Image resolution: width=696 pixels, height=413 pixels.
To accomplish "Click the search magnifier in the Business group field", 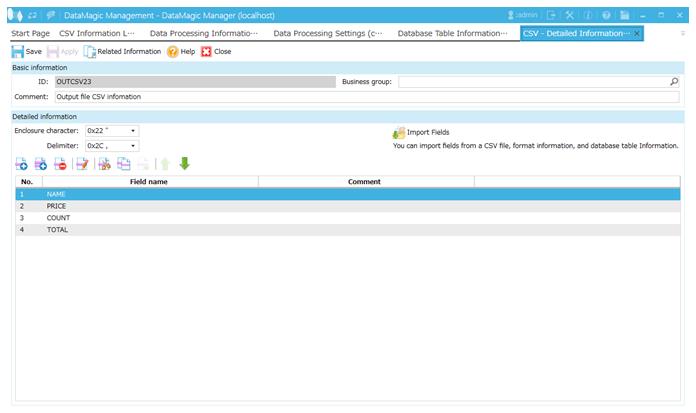I will click(674, 82).
